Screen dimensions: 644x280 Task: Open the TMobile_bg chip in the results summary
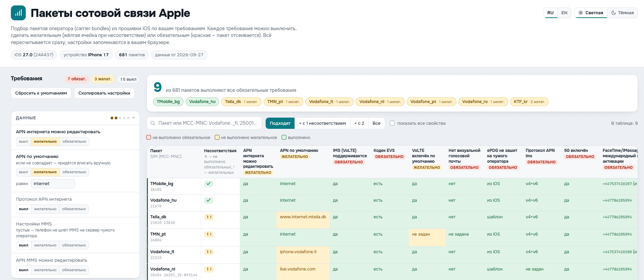(168, 102)
